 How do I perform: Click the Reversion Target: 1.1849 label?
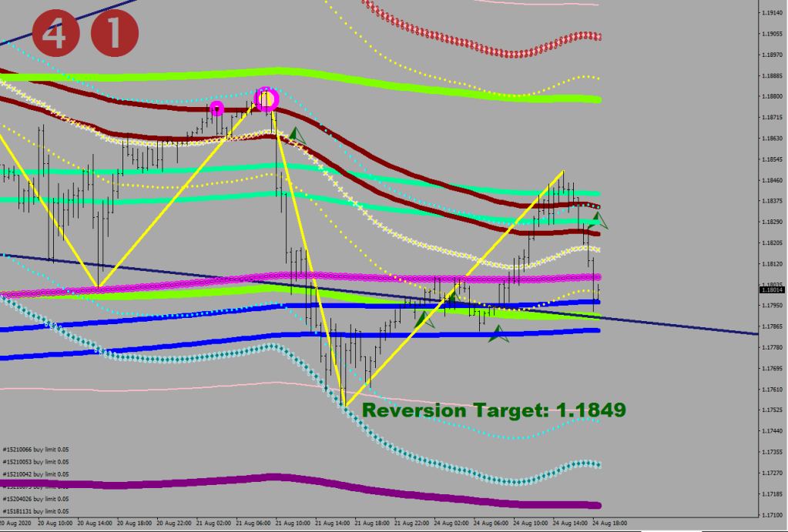coord(494,411)
